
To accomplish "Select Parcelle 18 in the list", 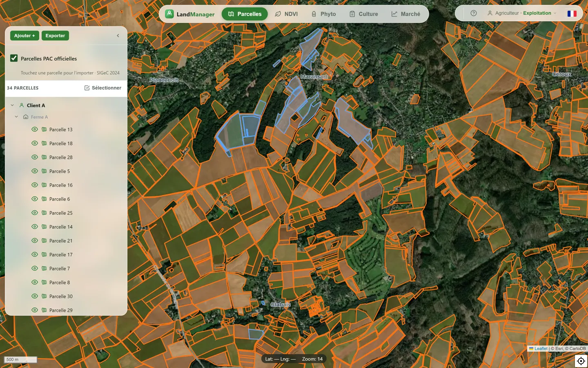I will (61, 144).
